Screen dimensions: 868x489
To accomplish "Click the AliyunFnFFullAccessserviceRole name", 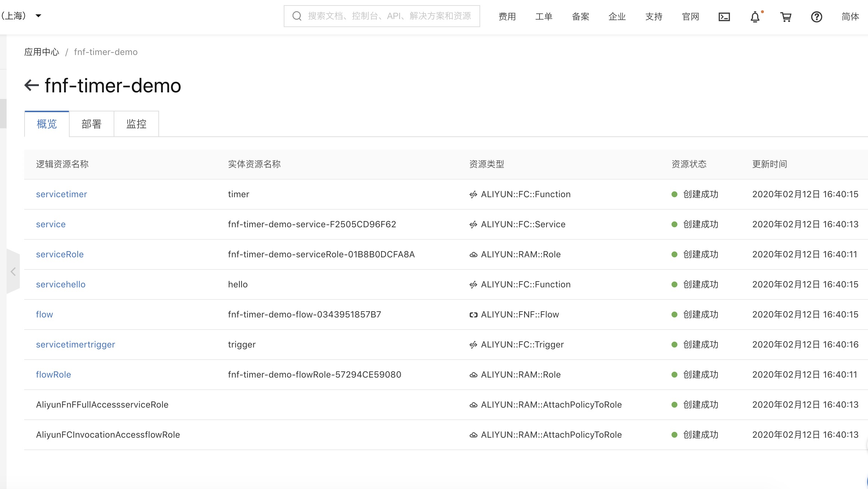I will [102, 405].
